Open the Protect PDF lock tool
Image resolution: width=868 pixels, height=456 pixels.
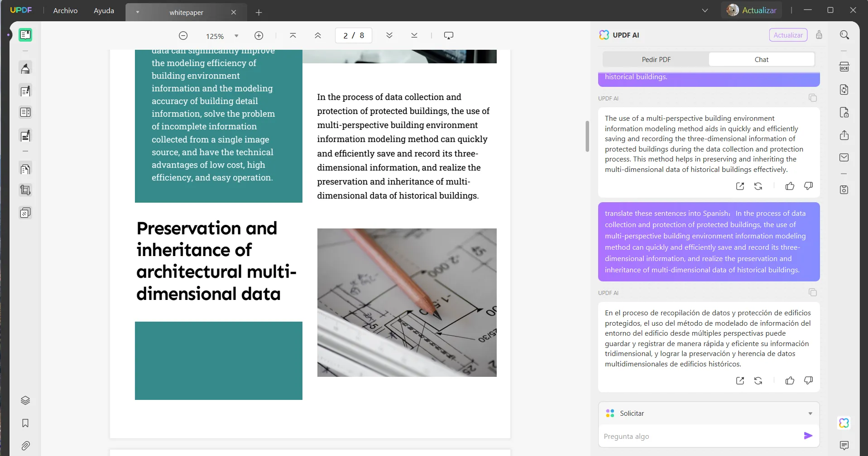click(x=844, y=112)
